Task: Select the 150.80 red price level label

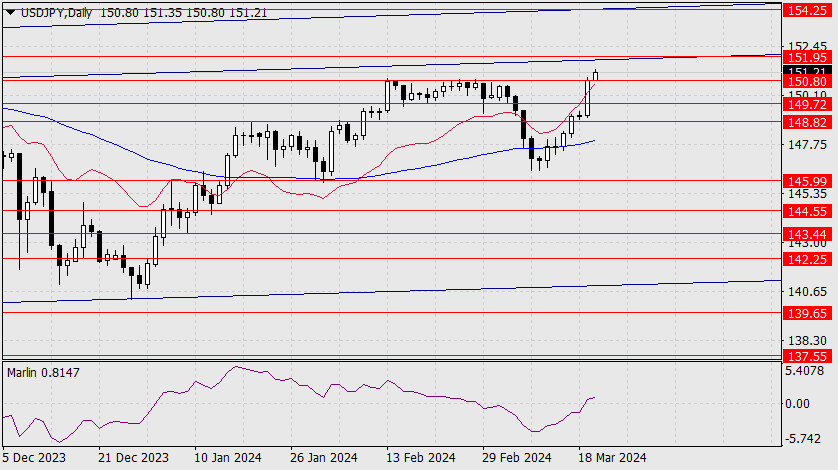Action: coord(807,81)
